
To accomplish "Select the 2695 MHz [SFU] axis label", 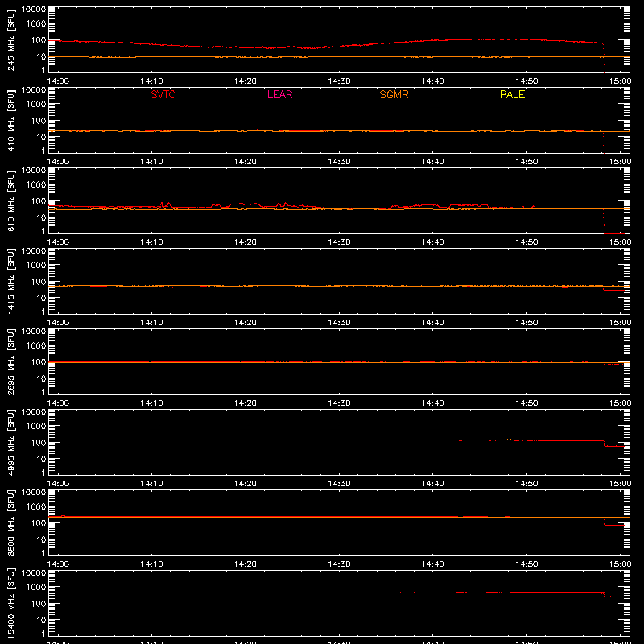I will point(10,362).
